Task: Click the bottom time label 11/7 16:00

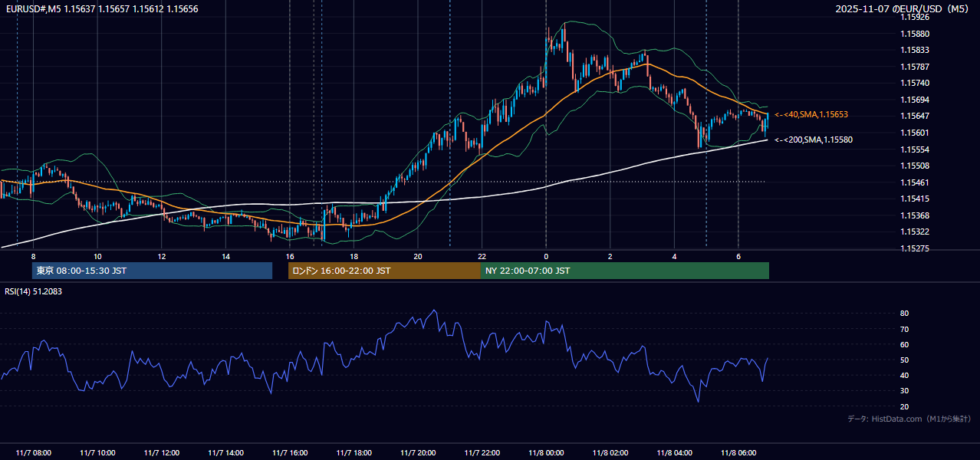Action: pyautogui.click(x=290, y=453)
